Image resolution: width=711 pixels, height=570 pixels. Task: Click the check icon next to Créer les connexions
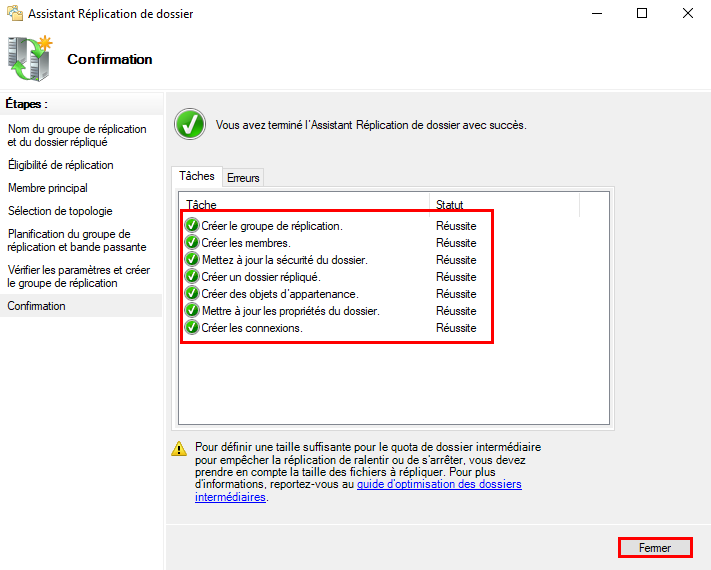tap(192, 328)
